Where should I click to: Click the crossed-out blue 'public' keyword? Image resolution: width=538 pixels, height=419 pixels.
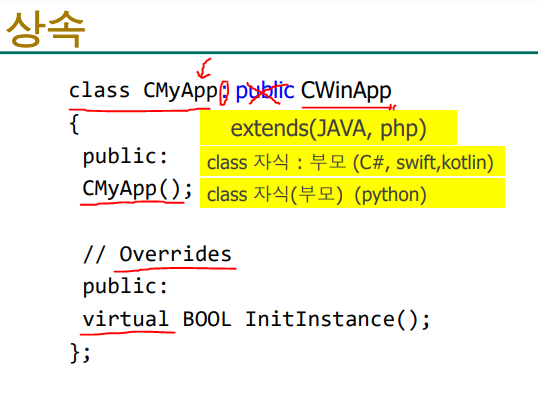pos(265,92)
